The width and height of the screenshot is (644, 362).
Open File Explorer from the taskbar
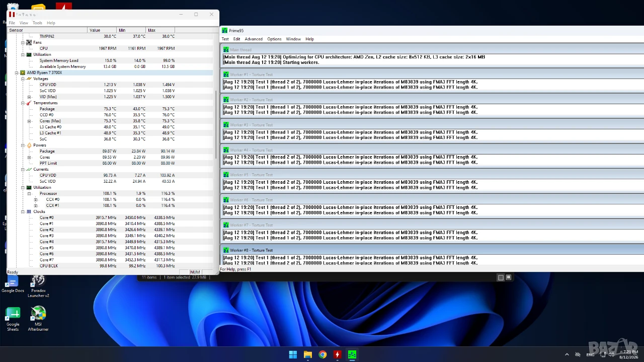coord(307,354)
